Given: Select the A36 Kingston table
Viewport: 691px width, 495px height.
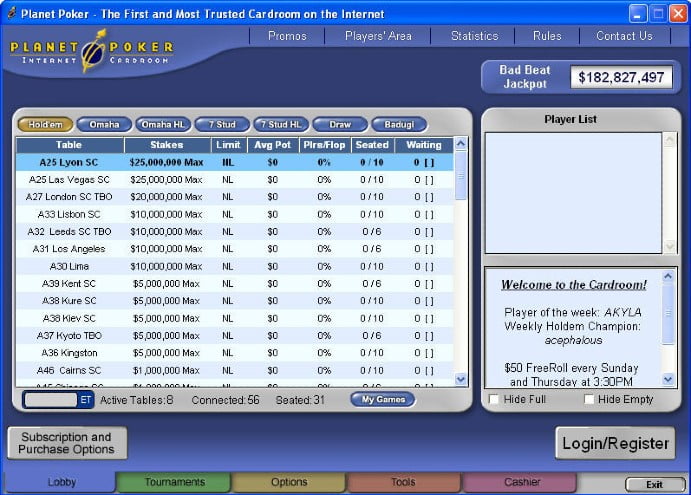Looking at the screenshot, I should tap(234, 353).
